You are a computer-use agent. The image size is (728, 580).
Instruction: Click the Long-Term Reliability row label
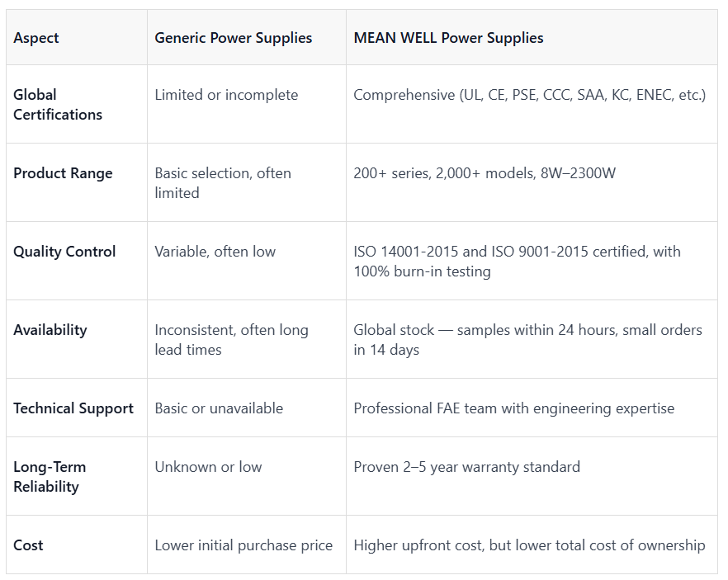coord(50,477)
